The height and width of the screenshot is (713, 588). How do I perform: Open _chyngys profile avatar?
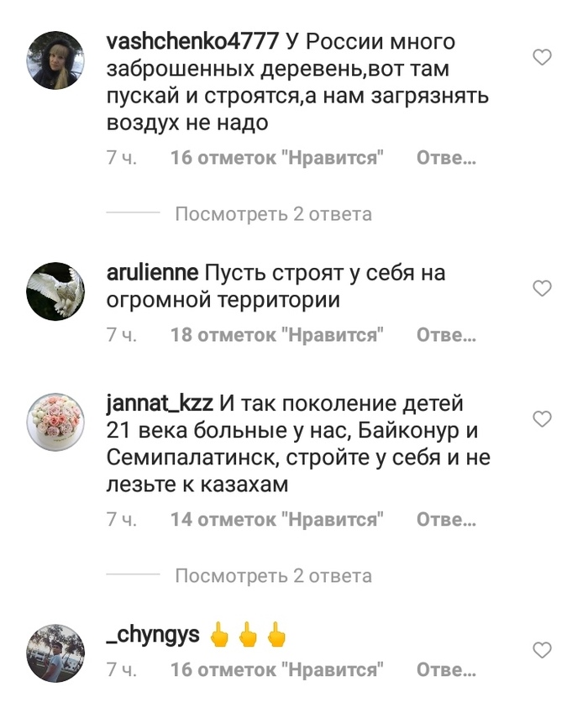click(55, 653)
